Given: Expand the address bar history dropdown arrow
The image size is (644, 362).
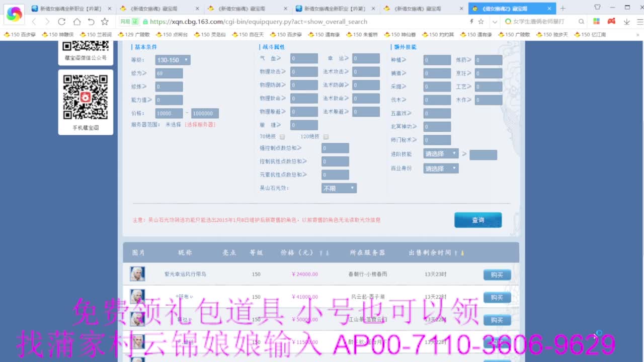Looking at the screenshot, I should [495, 22].
